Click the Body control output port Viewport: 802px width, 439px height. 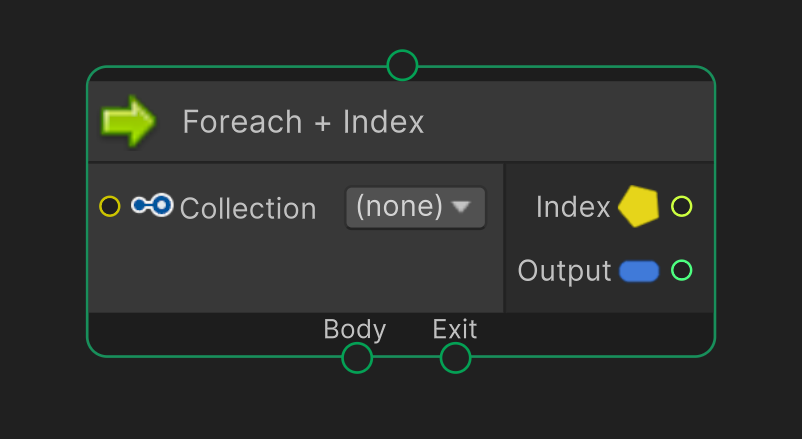click(x=357, y=358)
